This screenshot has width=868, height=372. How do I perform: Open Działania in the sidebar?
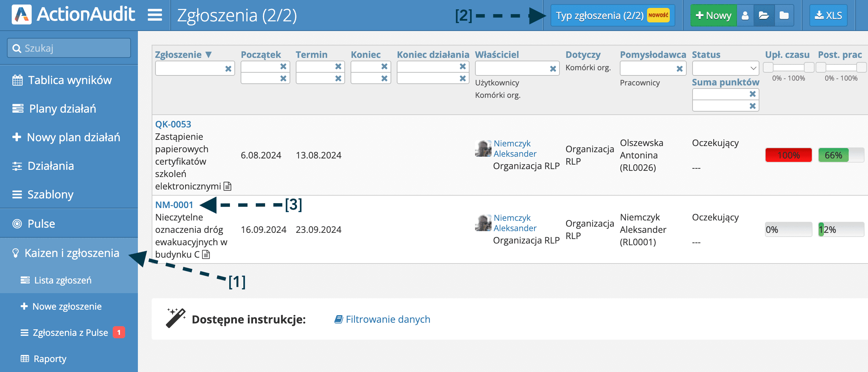pos(69,166)
